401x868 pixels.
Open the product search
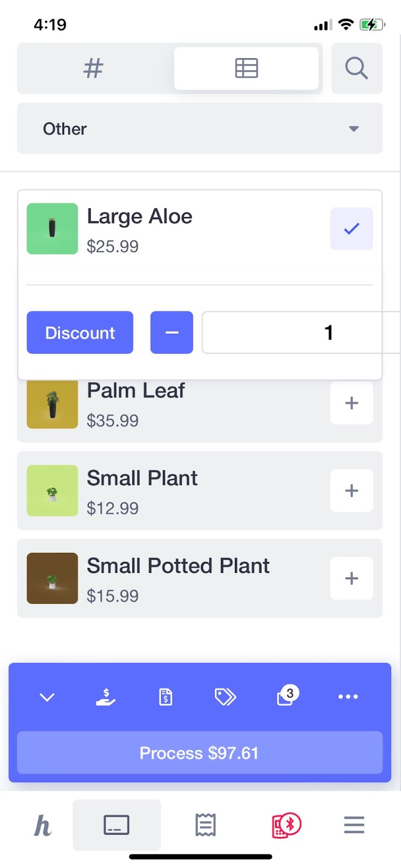click(x=357, y=68)
